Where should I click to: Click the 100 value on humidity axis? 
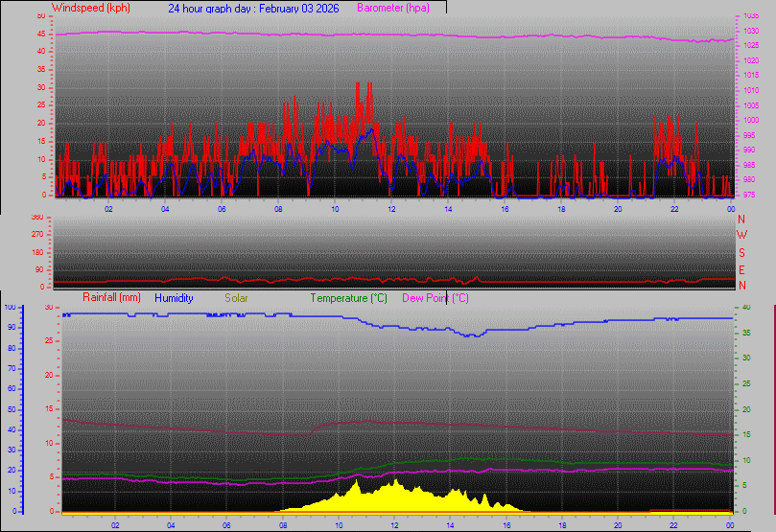[10, 307]
